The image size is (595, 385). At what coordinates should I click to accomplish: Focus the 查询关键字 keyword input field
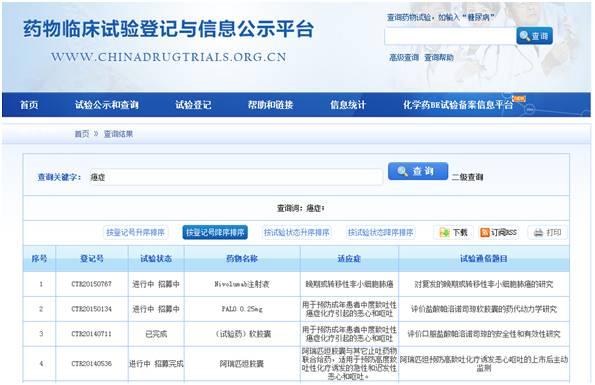click(235, 177)
